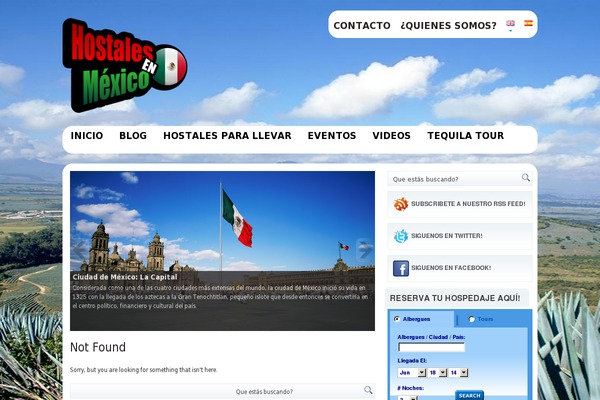Click the orange RSS feed icon
This screenshot has width=600, height=400.
(401, 204)
